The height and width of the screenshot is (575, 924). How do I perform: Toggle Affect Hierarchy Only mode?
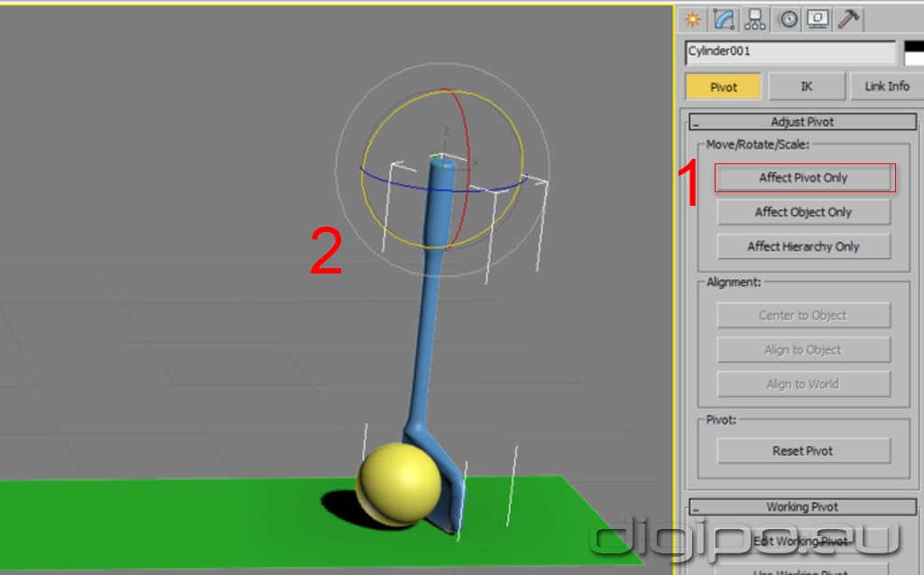click(x=803, y=246)
